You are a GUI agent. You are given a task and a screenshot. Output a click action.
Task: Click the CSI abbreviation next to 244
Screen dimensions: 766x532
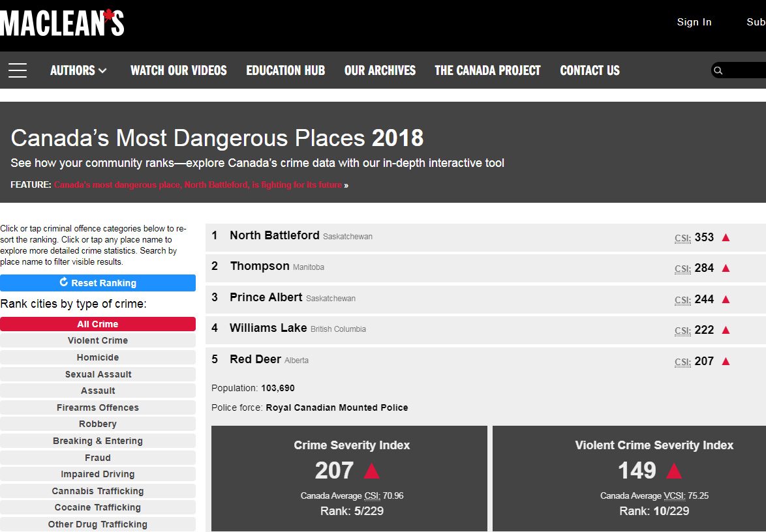(x=682, y=301)
